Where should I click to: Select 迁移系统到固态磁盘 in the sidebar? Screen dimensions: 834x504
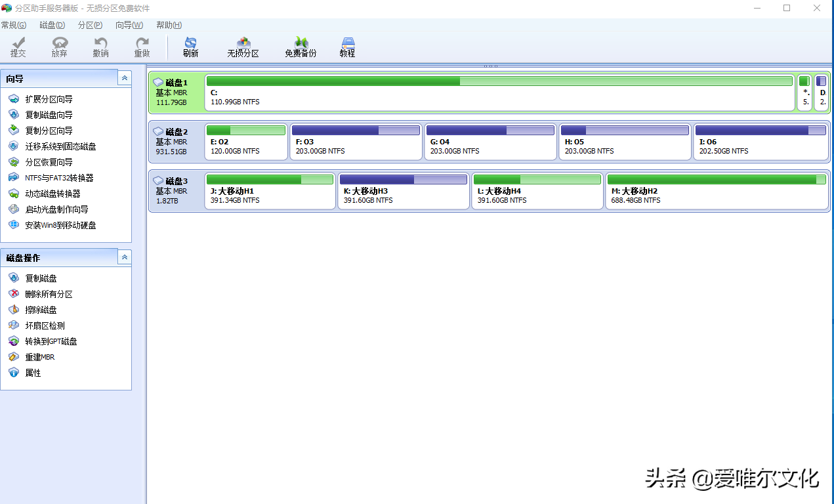pyautogui.click(x=60, y=146)
